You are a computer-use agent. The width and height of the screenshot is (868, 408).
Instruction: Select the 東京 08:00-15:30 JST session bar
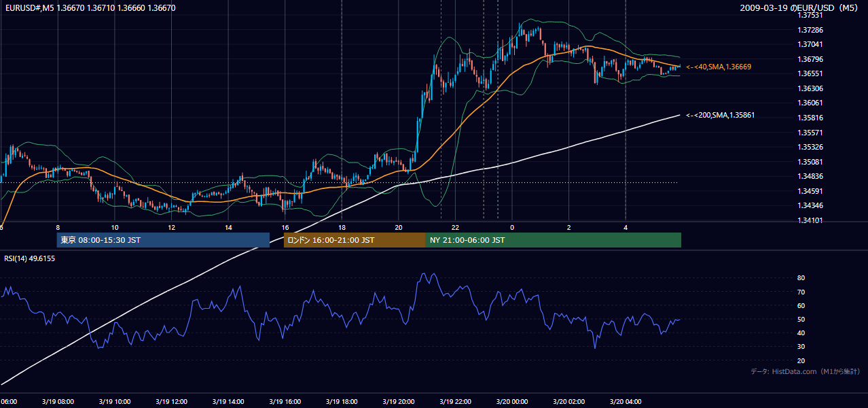[163, 240]
